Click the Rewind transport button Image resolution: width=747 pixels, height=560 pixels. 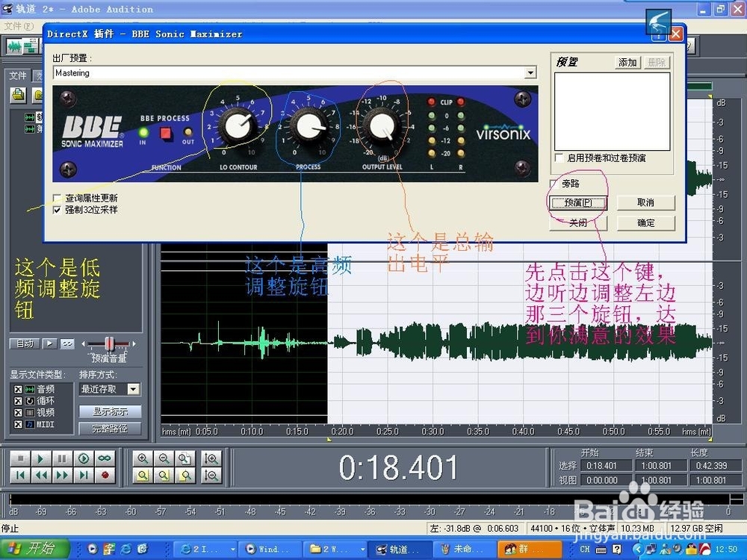pyautogui.click(x=41, y=475)
